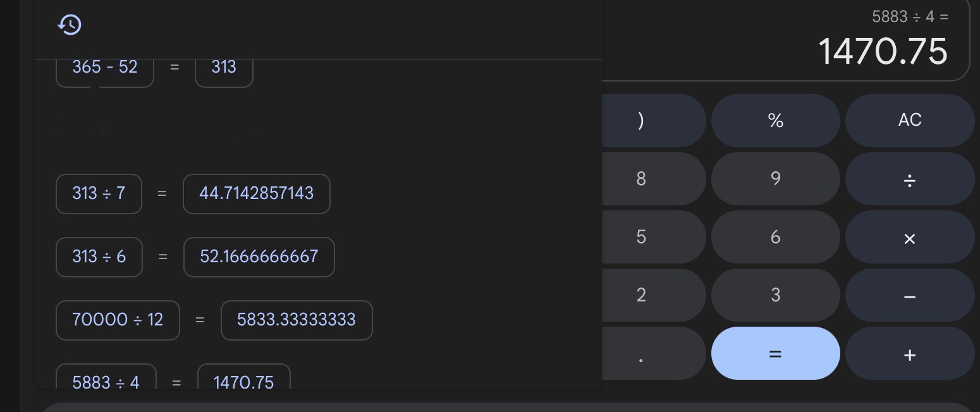Open the calculation history icon
The width and height of the screenshot is (980, 412).
coord(70,25)
